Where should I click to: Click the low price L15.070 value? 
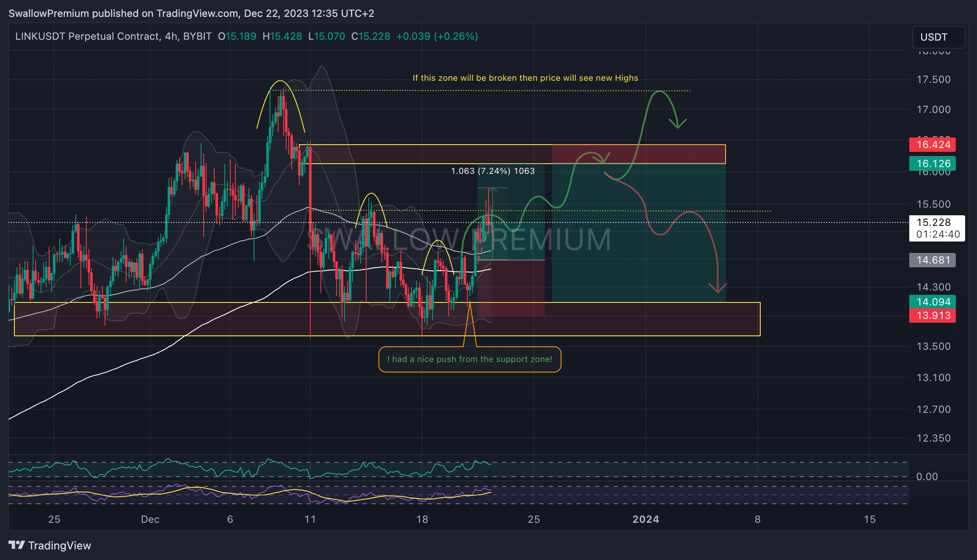327,36
